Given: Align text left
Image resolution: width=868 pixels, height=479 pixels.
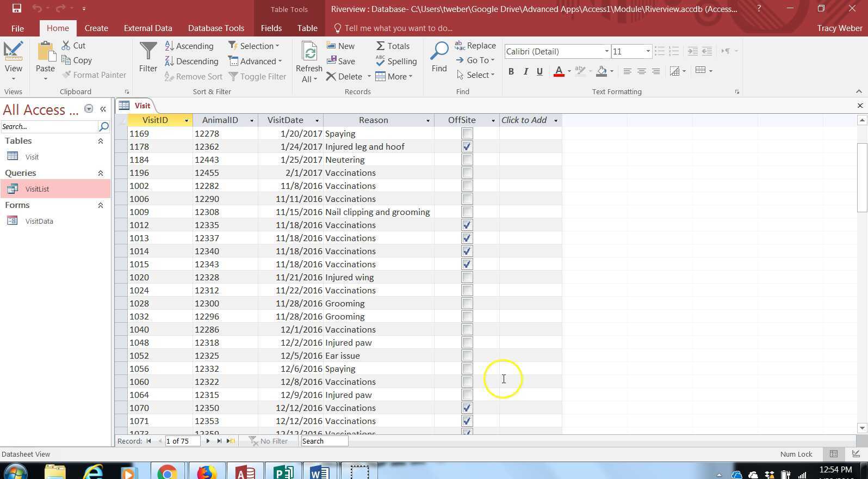Looking at the screenshot, I should [x=627, y=71].
